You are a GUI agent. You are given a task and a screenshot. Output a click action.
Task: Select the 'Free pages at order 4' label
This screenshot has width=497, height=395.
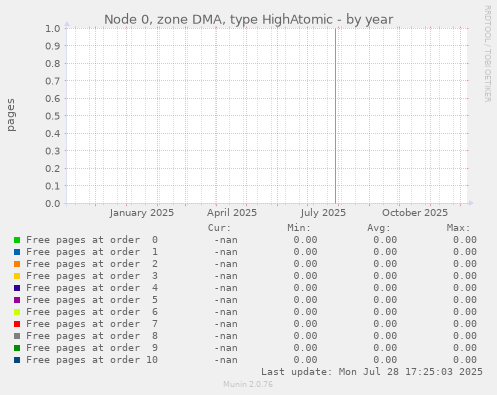click(x=92, y=288)
